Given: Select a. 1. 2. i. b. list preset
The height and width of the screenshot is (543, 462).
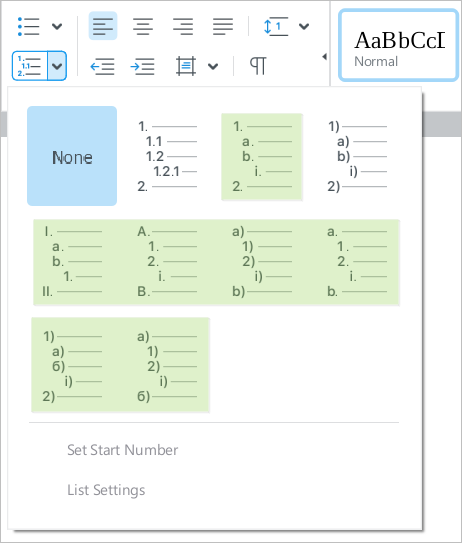Looking at the screenshot, I should point(357,262).
